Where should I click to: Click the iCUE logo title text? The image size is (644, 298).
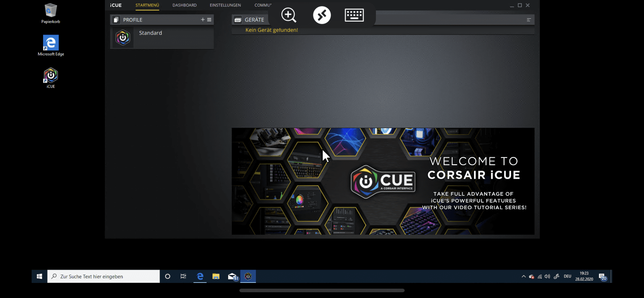click(116, 5)
